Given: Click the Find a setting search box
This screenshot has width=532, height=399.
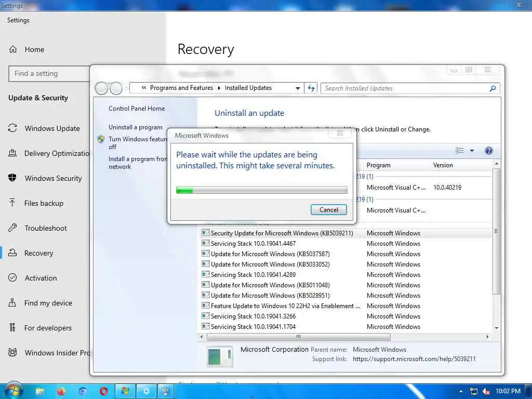Looking at the screenshot, I should (x=49, y=74).
